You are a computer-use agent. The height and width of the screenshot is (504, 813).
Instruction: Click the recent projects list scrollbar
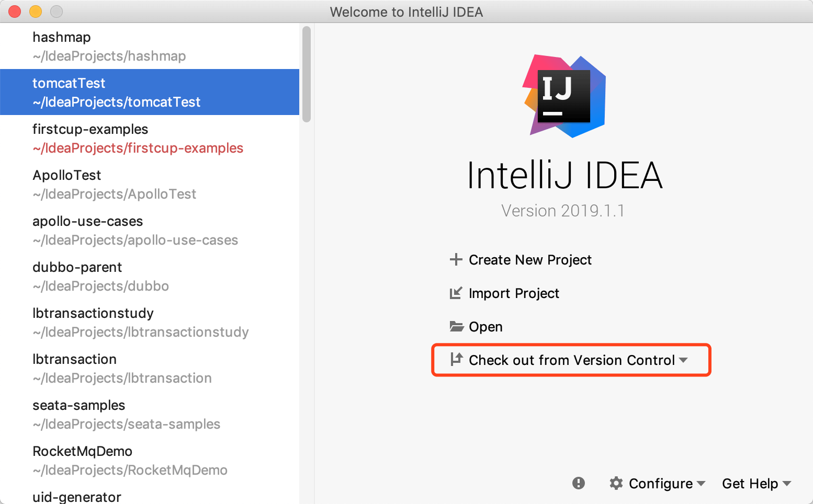click(x=307, y=74)
